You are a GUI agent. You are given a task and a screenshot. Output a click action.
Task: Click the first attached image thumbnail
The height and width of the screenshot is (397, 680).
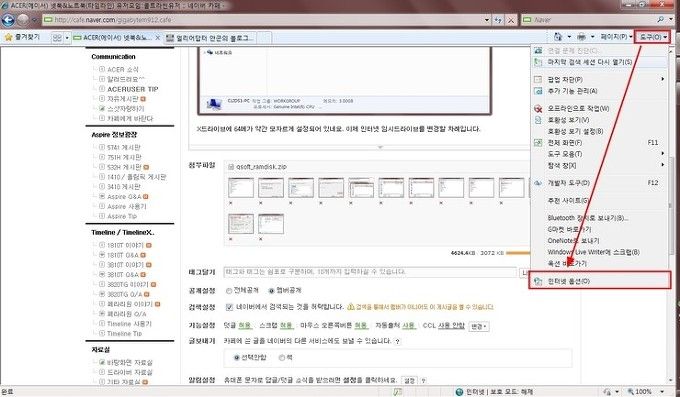[x=241, y=188]
